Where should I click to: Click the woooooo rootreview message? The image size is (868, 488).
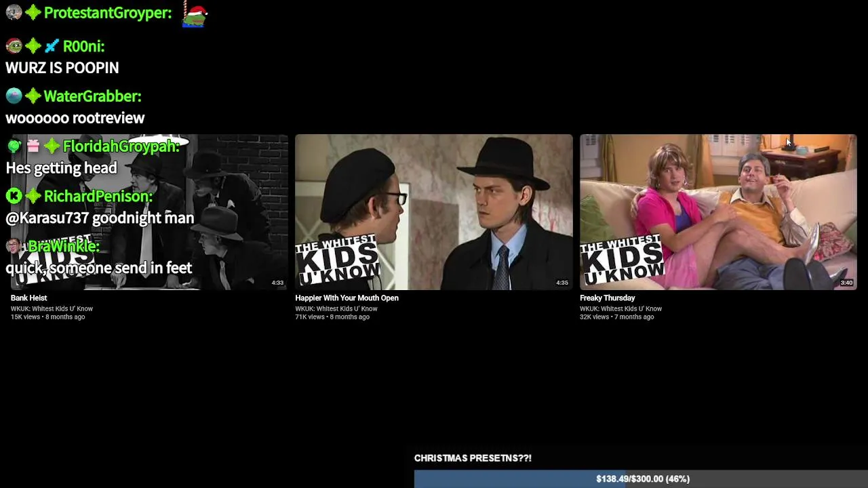[x=75, y=118]
